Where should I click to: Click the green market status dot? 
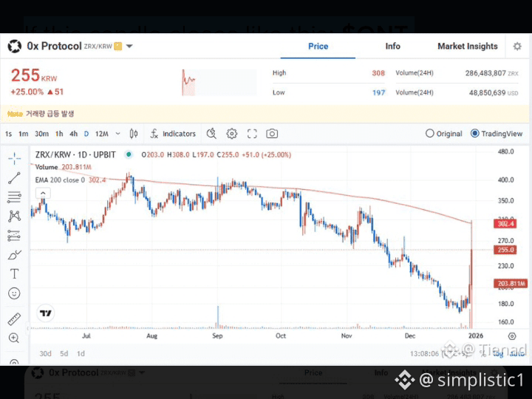click(129, 154)
